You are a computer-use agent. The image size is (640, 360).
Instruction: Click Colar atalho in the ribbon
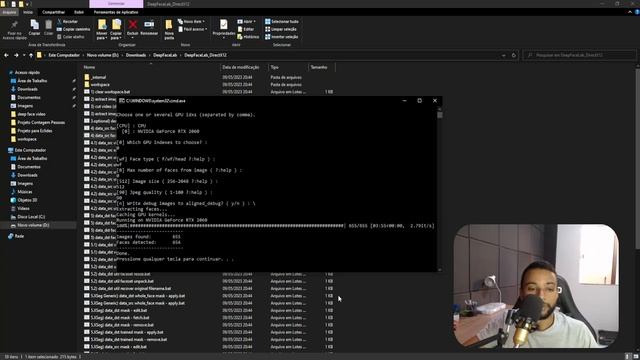pyautogui.click(x=71, y=37)
